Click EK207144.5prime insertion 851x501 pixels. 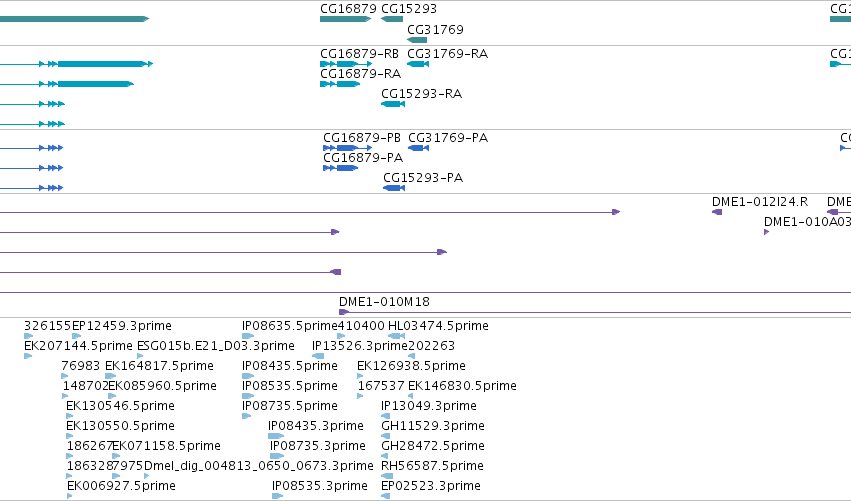tap(28, 357)
